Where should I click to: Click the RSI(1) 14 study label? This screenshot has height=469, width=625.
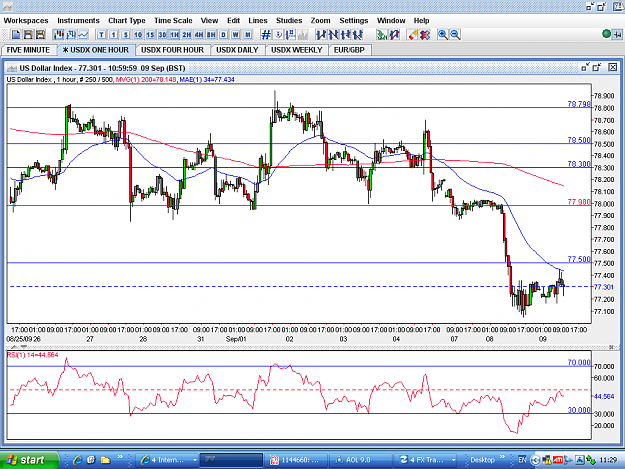click(x=32, y=355)
